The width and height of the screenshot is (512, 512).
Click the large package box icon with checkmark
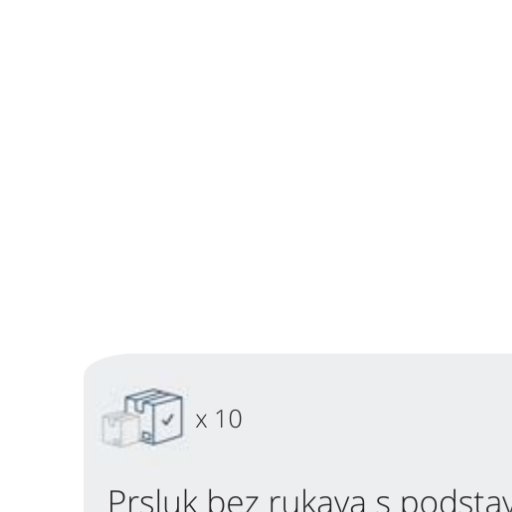[x=154, y=416]
